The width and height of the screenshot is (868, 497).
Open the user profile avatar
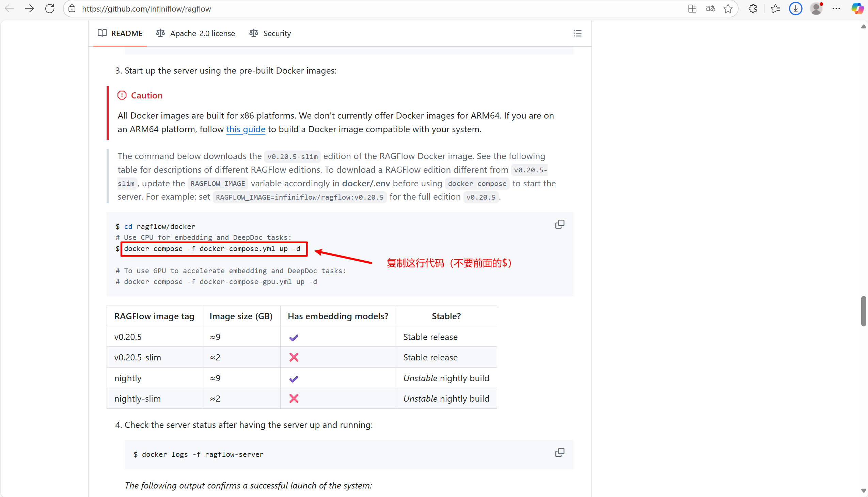pos(816,9)
